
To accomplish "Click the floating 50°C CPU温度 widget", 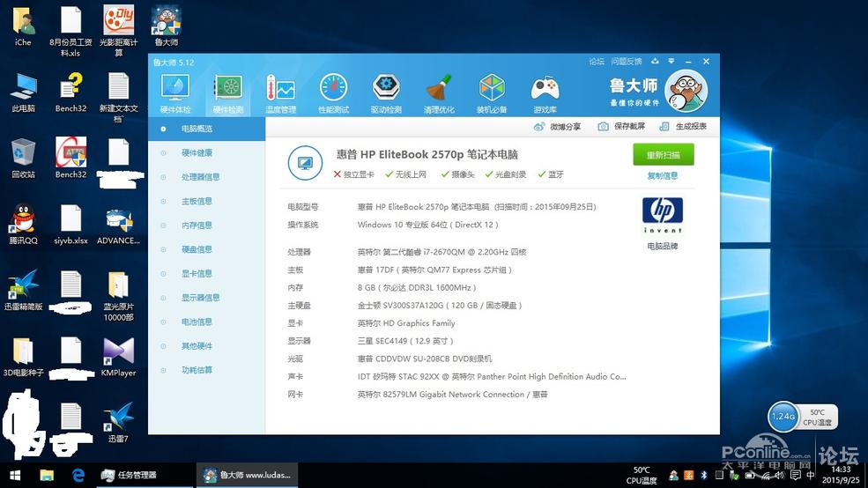I will point(818,417).
